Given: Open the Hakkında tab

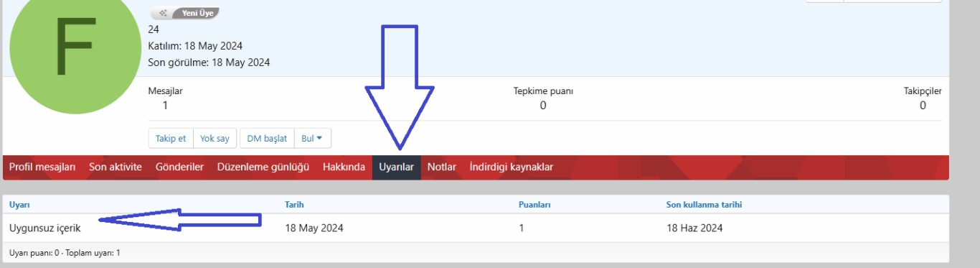Looking at the screenshot, I should pos(344,167).
